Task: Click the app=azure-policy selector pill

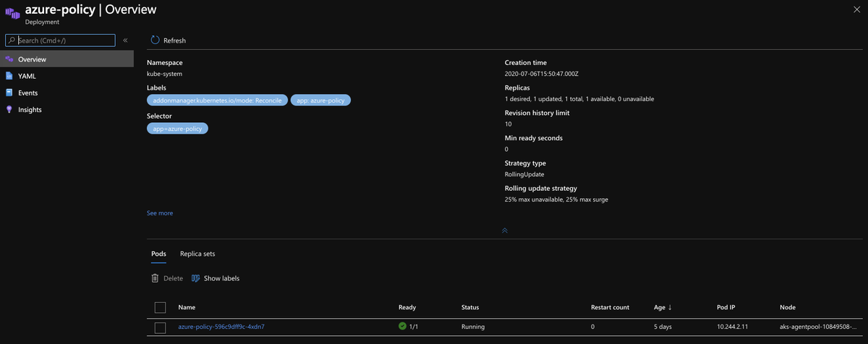Action: pos(177,128)
